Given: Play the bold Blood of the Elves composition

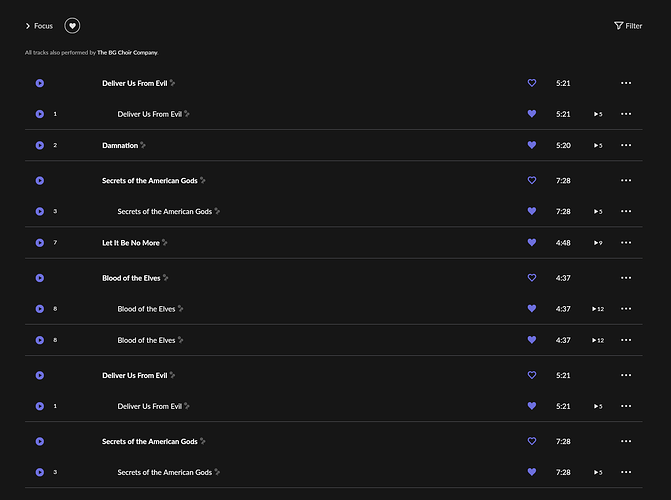Looking at the screenshot, I should pos(40,278).
